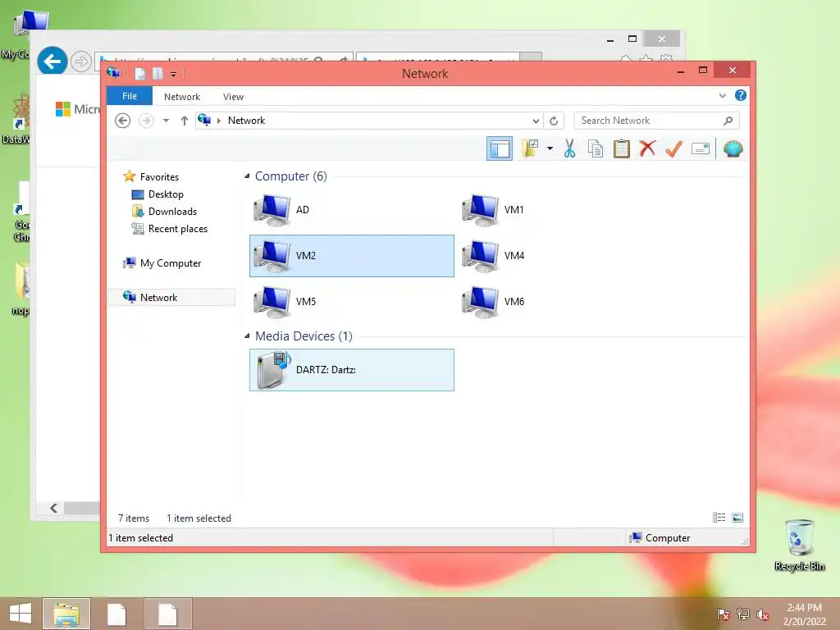This screenshot has width=840, height=630.
Task: Open the File ribbon tab
Action: [130, 97]
